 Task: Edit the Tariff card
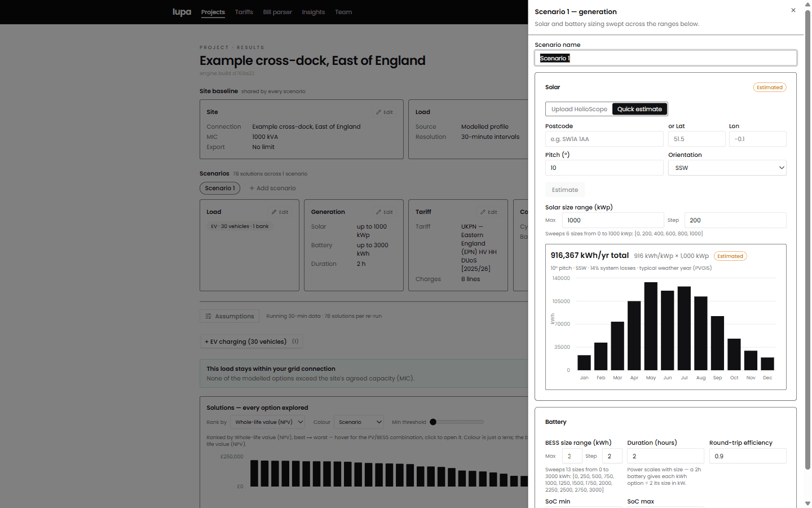[x=489, y=212]
